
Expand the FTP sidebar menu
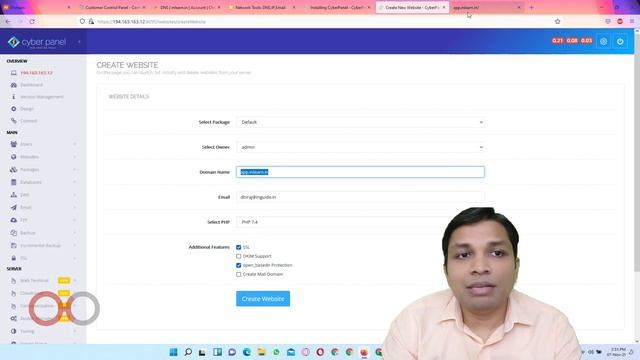point(43,220)
